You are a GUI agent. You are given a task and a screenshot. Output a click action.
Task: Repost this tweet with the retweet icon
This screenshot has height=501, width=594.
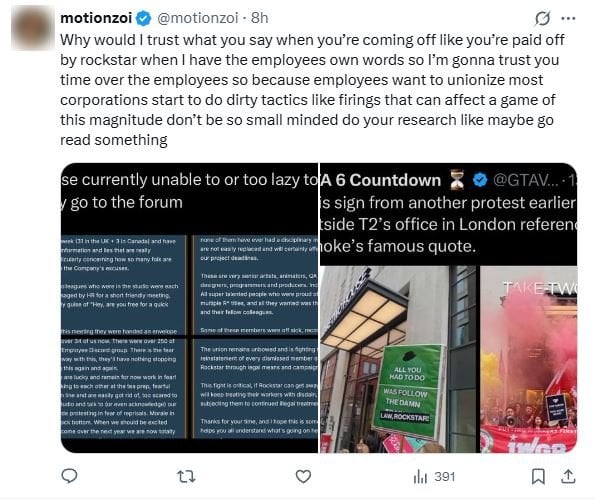186,476
